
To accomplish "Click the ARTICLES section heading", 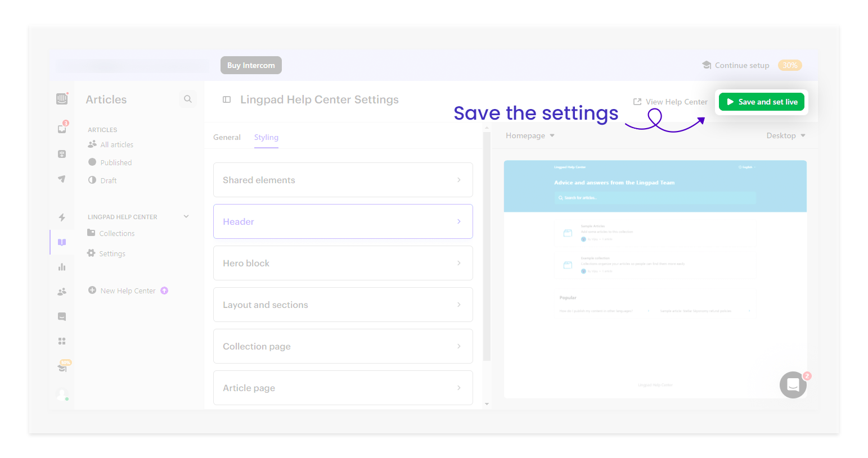I will [x=102, y=130].
